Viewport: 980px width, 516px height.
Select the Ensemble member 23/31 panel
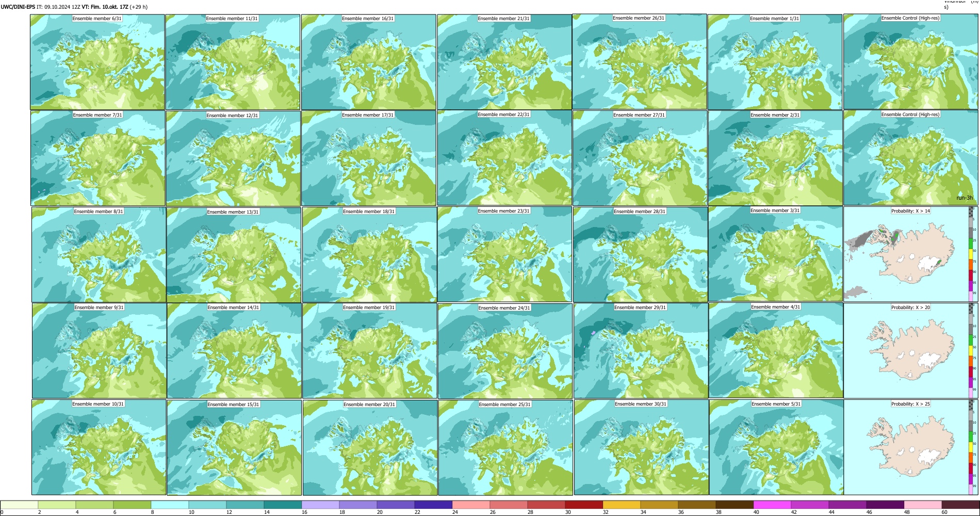[x=504, y=254]
